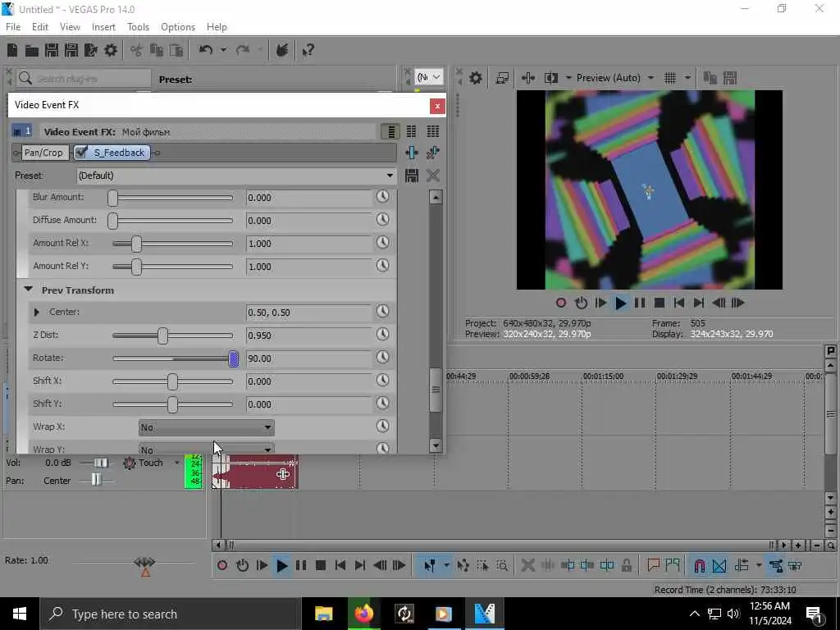The image size is (840, 630).
Task: Save the FX preset with disk icon
Action: (412, 176)
